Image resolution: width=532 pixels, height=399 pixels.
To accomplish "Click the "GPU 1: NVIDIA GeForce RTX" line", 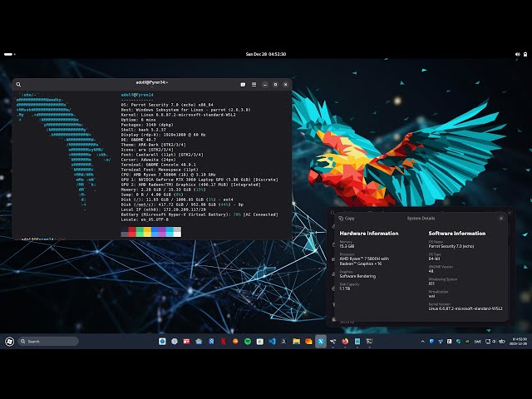I will click(199, 180).
